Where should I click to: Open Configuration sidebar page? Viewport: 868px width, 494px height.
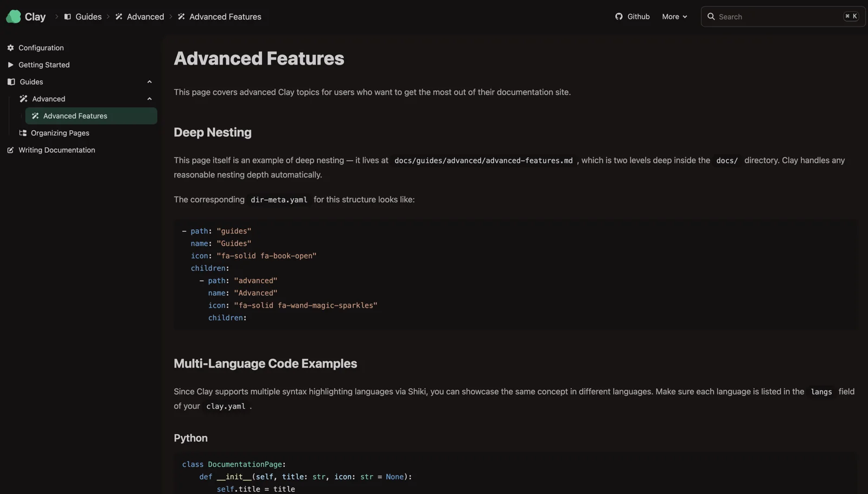(41, 48)
